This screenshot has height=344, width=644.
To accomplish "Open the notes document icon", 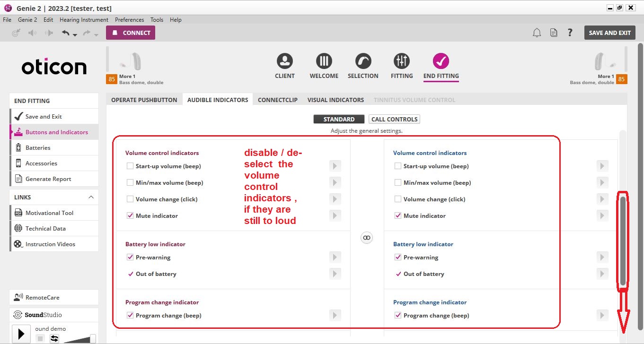I will point(554,33).
